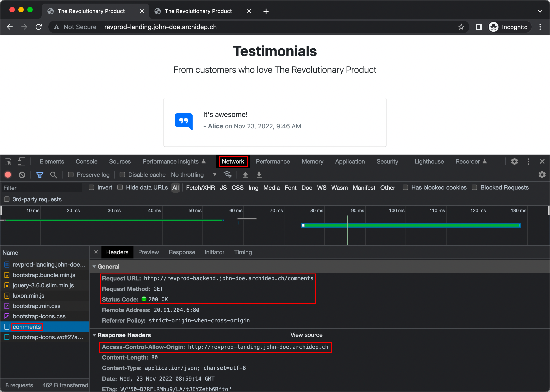Filter requests by Fetch/XHR
550x392 pixels.
point(200,187)
